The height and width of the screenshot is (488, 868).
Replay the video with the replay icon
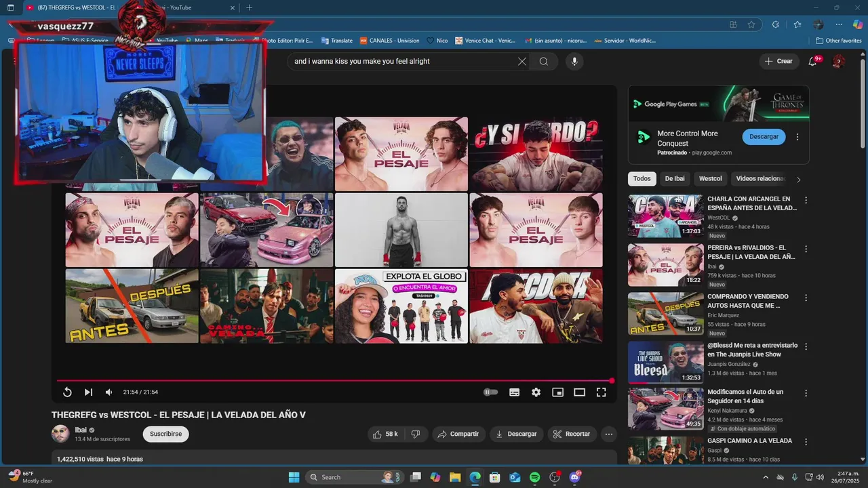[67, 392]
